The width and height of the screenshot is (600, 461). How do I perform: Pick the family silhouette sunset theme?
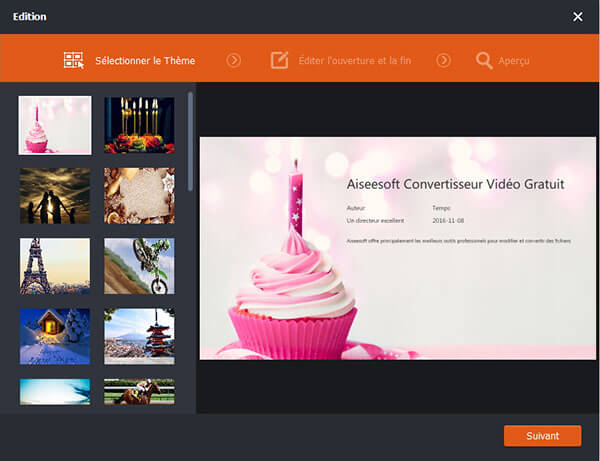pyautogui.click(x=55, y=195)
